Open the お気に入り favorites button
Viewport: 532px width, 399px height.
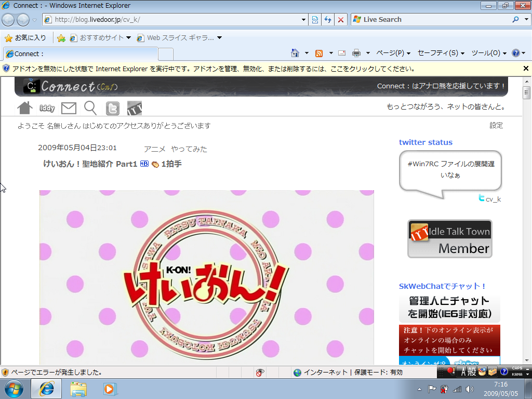tap(26, 37)
